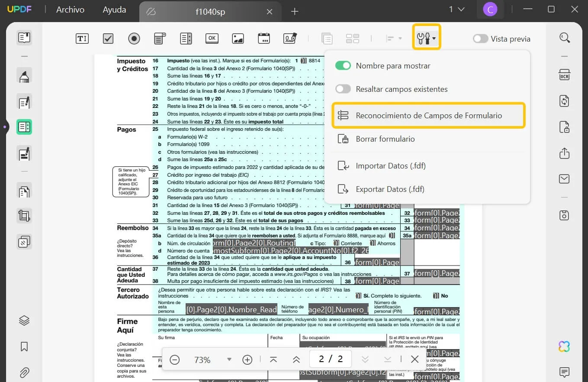Select the Date Field tool

264,39
